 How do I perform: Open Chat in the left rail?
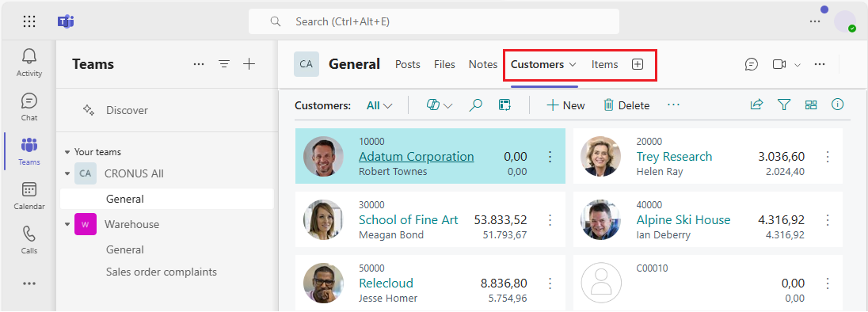29,107
